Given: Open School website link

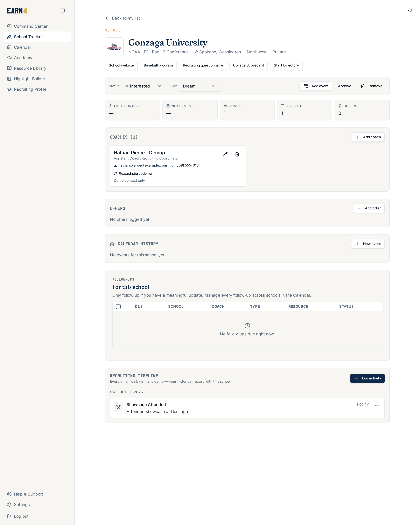Looking at the screenshot, I should [x=121, y=65].
